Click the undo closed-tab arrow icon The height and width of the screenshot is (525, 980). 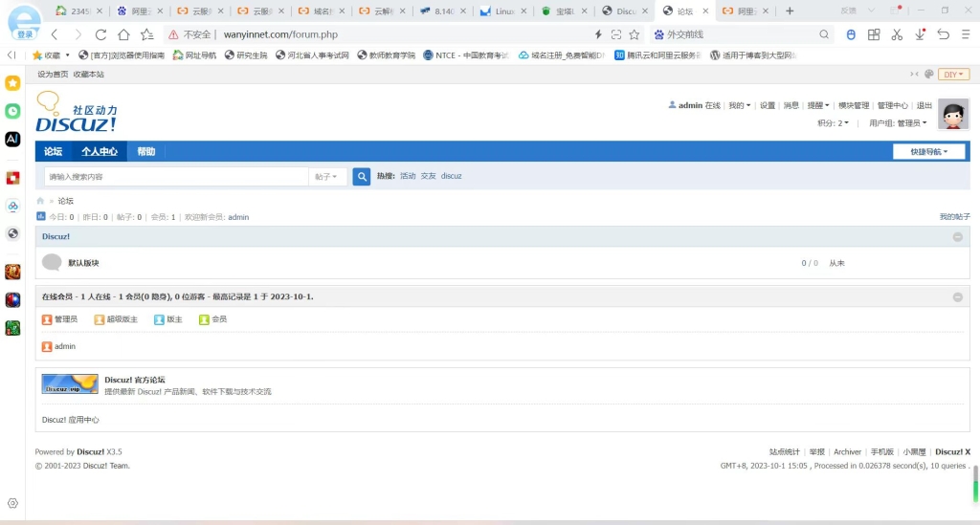point(943,34)
